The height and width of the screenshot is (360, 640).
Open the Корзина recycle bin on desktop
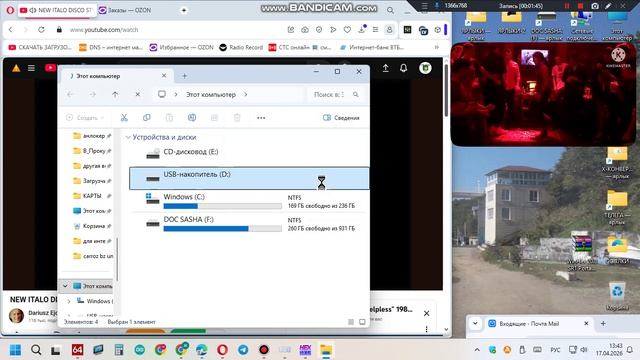point(617,295)
